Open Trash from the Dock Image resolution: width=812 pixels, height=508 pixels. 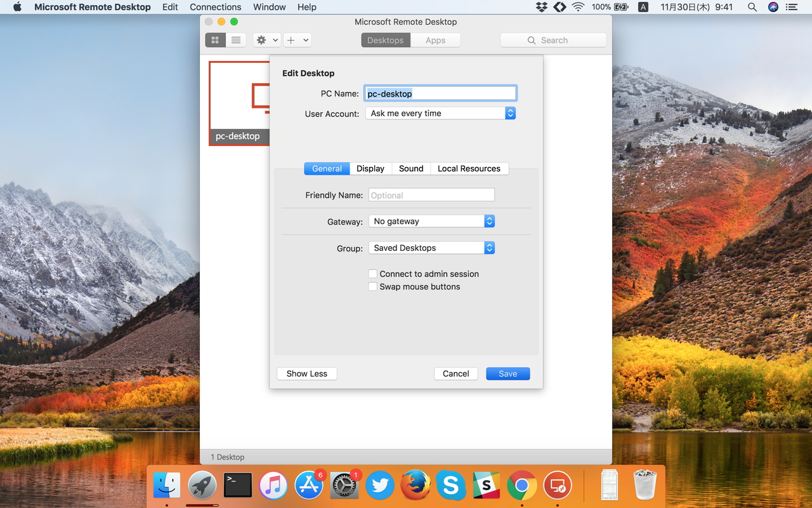point(645,486)
